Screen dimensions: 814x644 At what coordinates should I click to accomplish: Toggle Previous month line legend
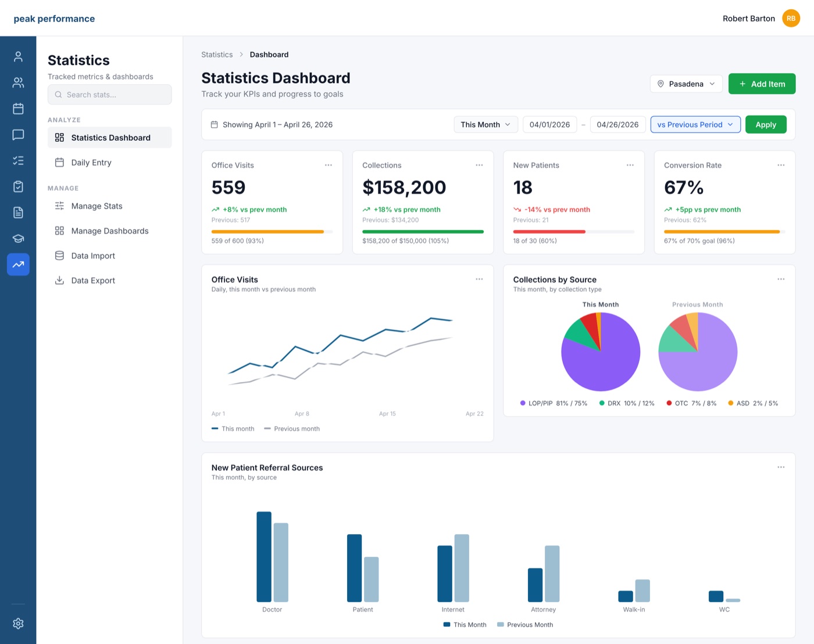pos(292,429)
